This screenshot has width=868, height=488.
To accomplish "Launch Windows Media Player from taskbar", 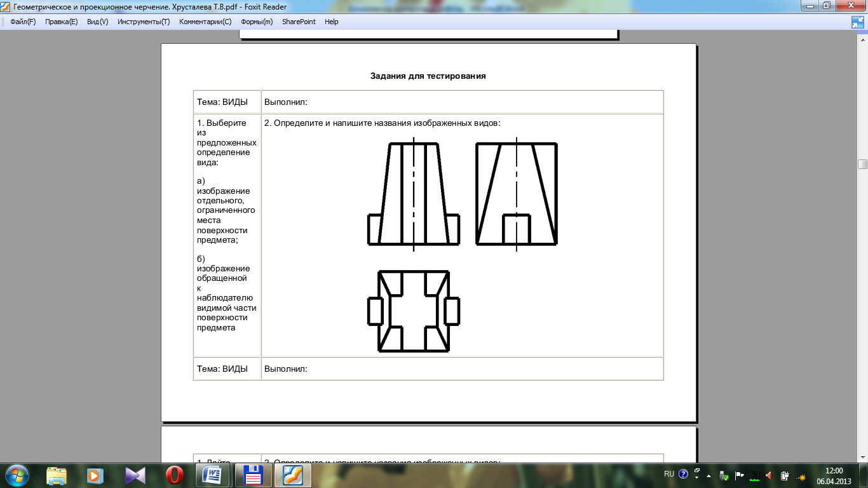I will click(x=95, y=475).
